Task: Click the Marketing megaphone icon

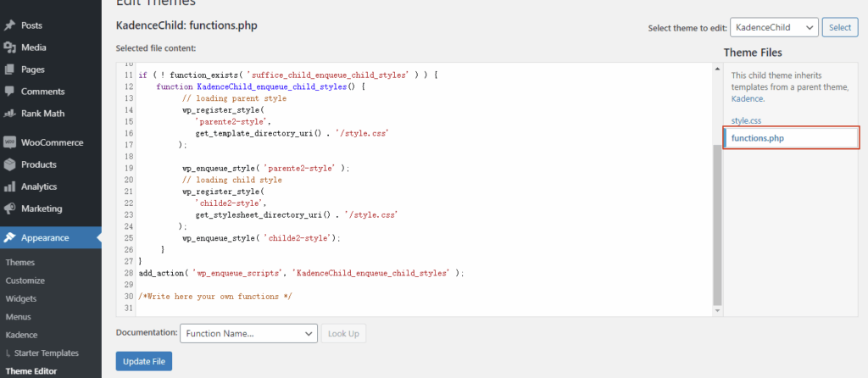Action: pyautogui.click(x=10, y=208)
